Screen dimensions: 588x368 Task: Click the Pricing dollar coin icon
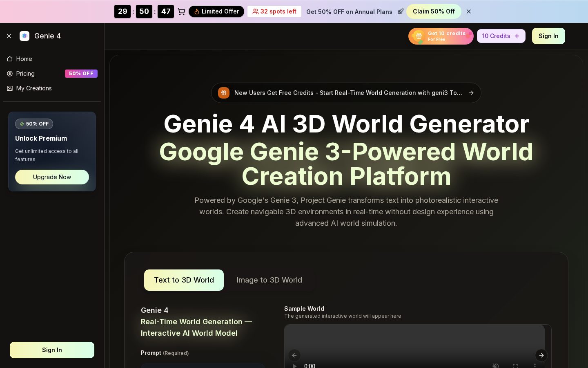tap(10, 74)
